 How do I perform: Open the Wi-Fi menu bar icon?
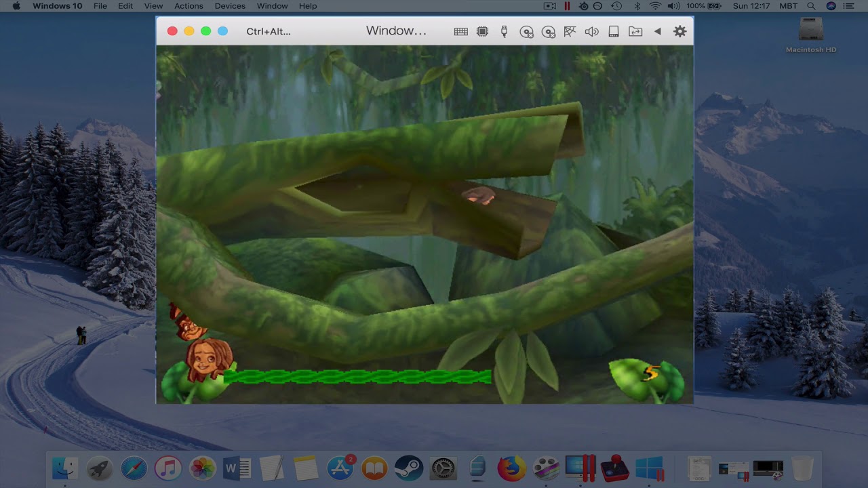pos(655,6)
